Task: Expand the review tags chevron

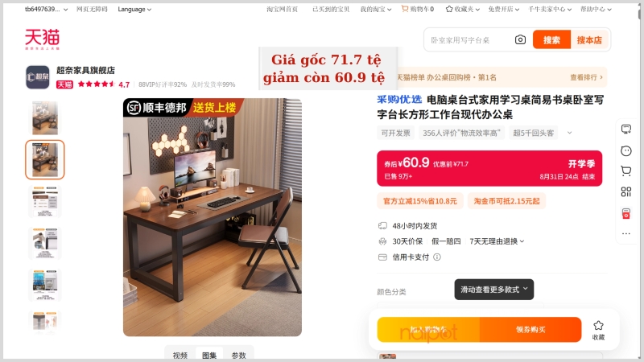Action: 569,133
